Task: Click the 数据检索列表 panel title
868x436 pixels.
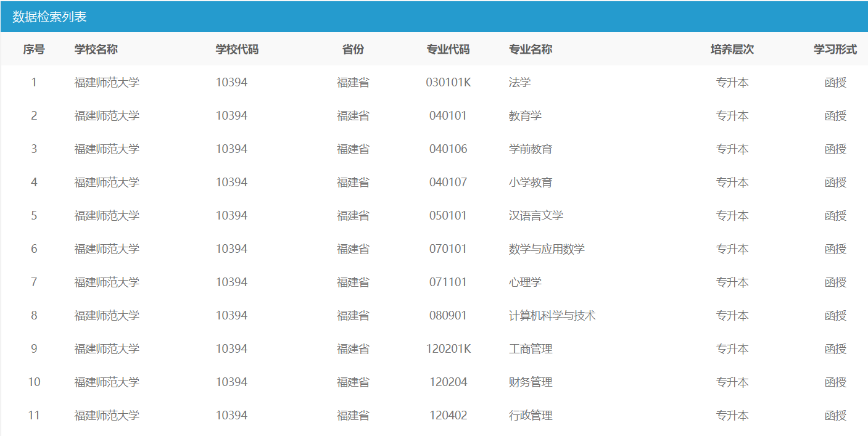Action: click(49, 17)
